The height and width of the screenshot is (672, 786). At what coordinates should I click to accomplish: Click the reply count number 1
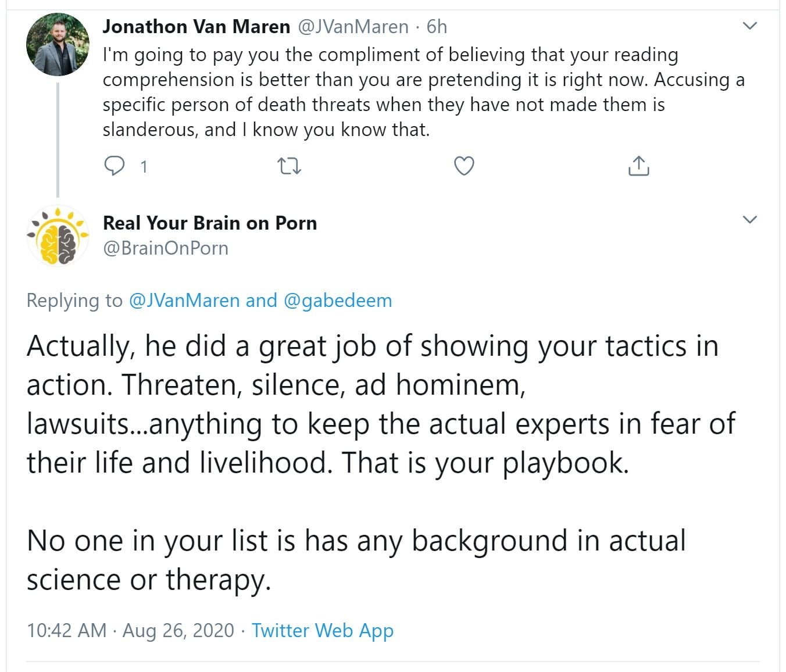pyautogui.click(x=144, y=167)
